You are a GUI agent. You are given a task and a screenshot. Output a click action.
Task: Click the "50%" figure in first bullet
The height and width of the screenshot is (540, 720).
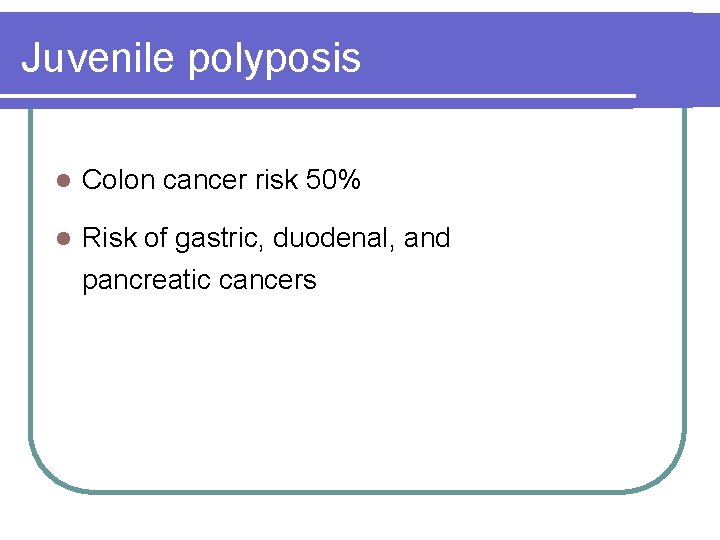334,180
